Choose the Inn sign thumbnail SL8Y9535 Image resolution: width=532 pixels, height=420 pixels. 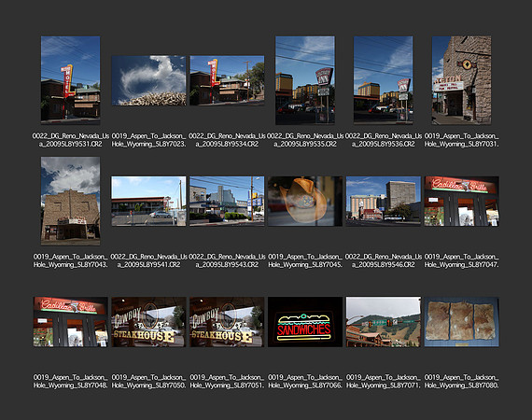click(x=305, y=80)
